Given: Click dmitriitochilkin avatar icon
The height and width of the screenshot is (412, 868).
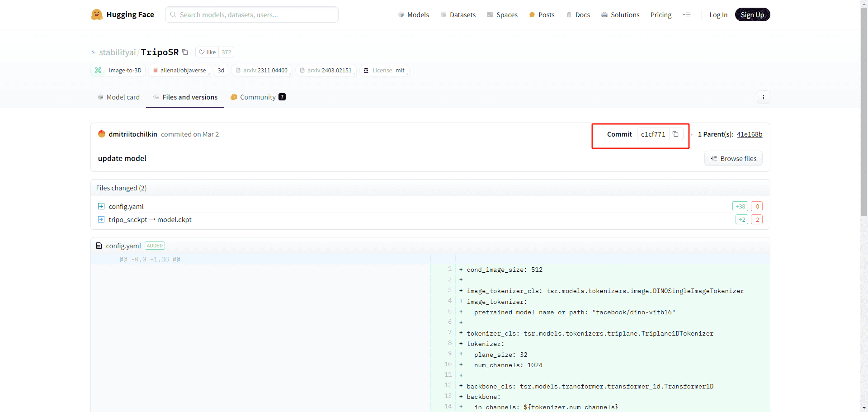Looking at the screenshot, I should coord(102,134).
